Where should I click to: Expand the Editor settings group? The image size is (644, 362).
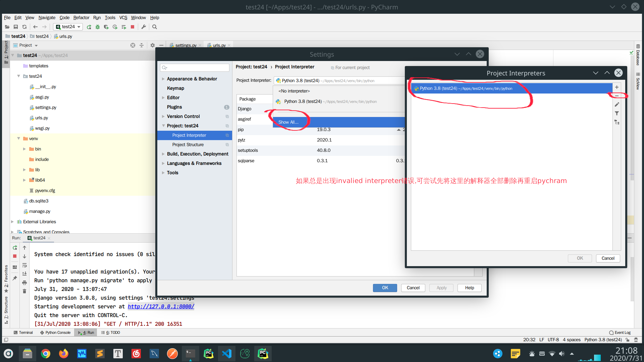click(163, 98)
